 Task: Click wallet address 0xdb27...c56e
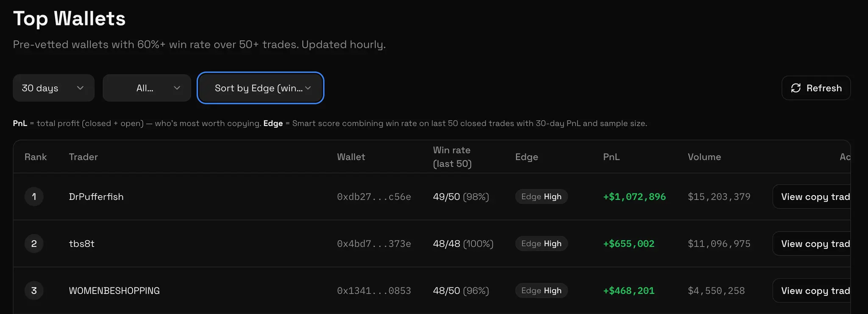[373, 196]
